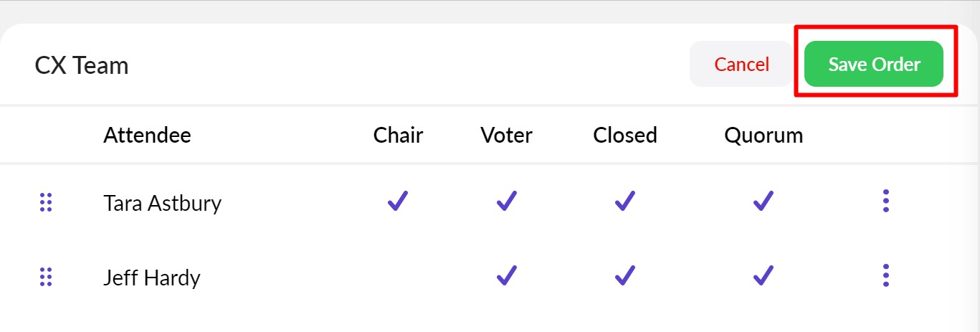Viewport: 980px width, 332px height.
Task: Click the Chair column header
Action: pos(398,136)
